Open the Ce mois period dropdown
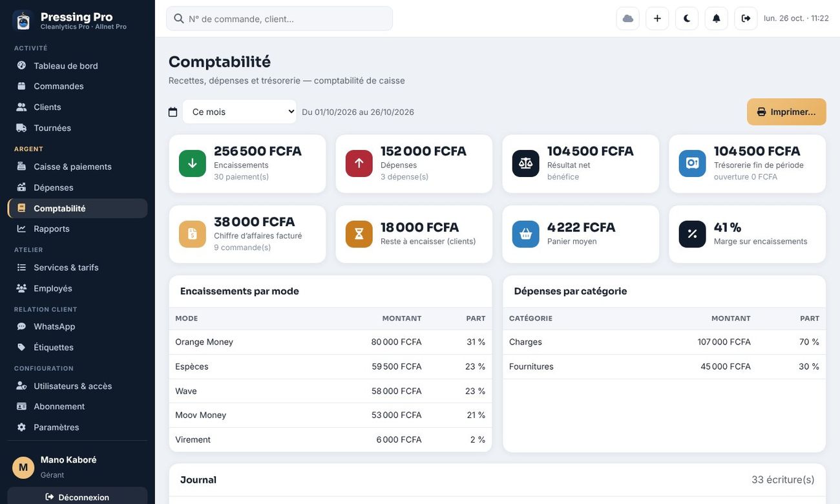840x504 pixels. [240, 112]
